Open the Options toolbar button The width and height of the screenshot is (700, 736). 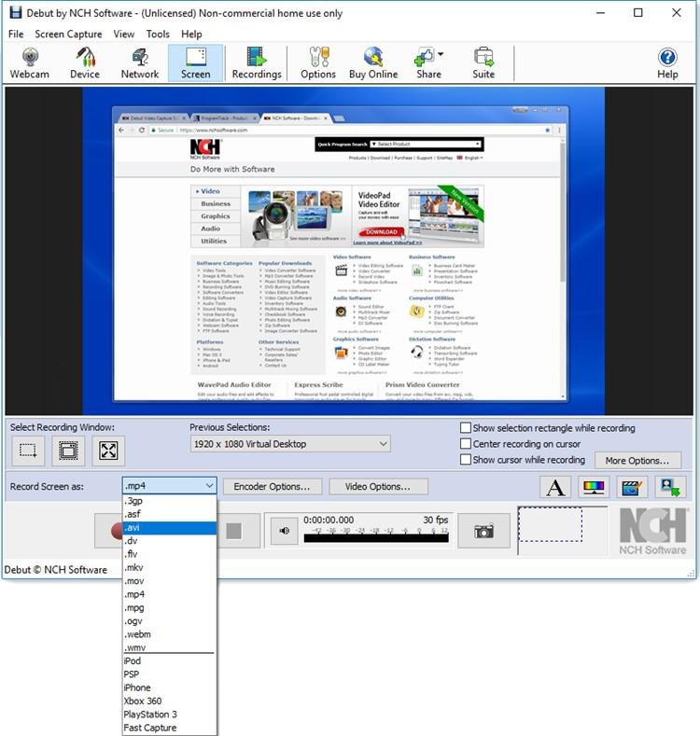click(318, 63)
